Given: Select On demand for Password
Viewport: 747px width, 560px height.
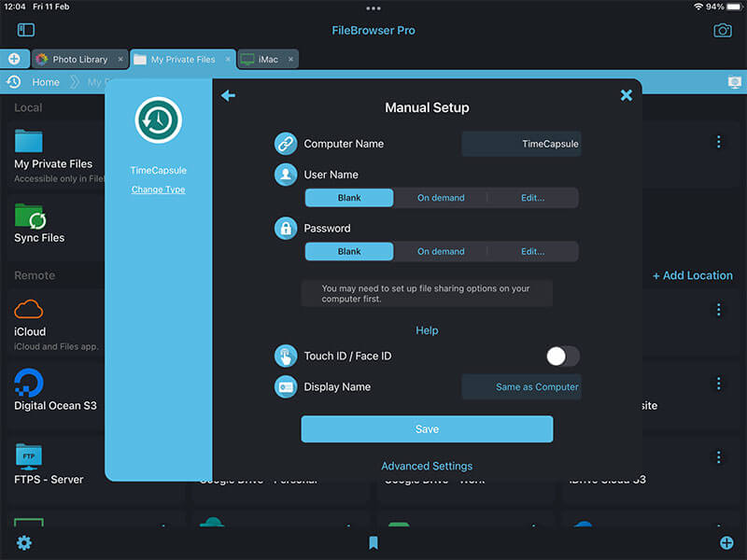Looking at the screenshot, I should click(441, 251).
